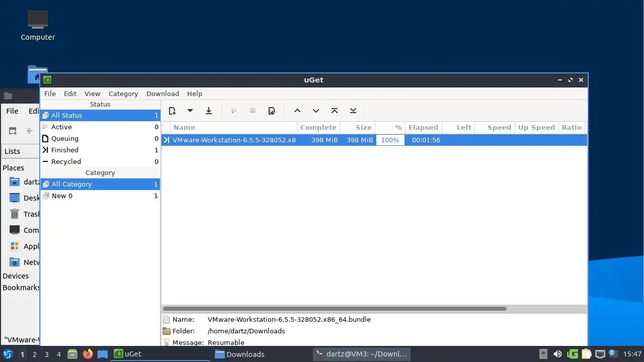Switch to workspace 4
This screenshot has width=644, height=362.
[58, 354]
